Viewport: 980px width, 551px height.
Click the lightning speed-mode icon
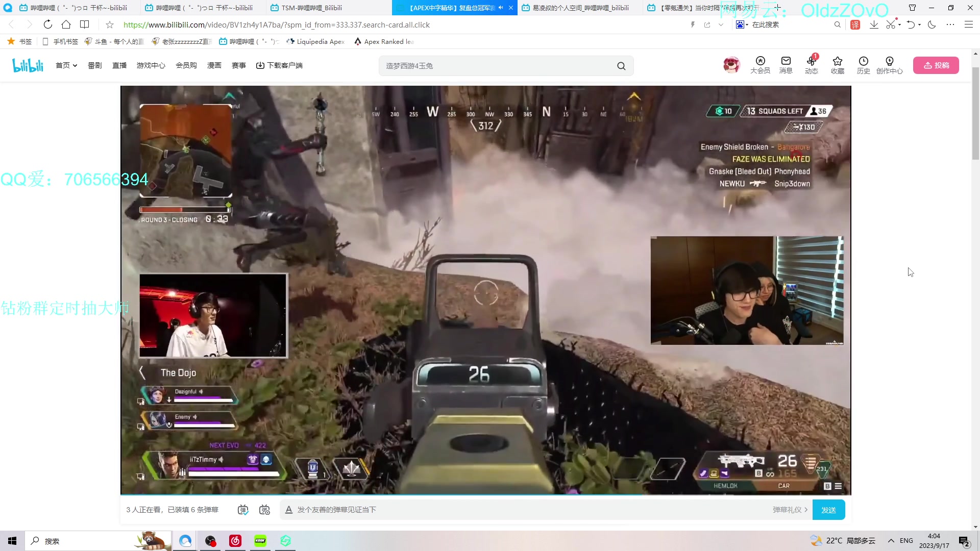[x=693, y=24]
